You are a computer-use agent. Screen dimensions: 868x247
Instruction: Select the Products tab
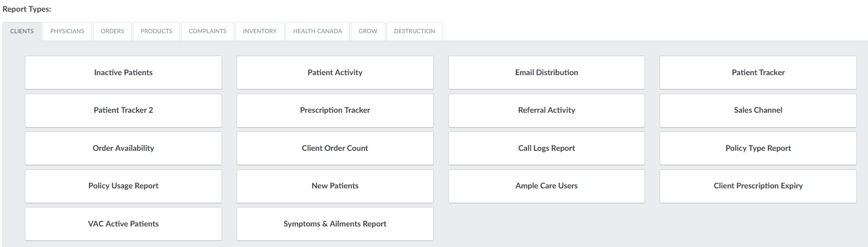point(156,31)
